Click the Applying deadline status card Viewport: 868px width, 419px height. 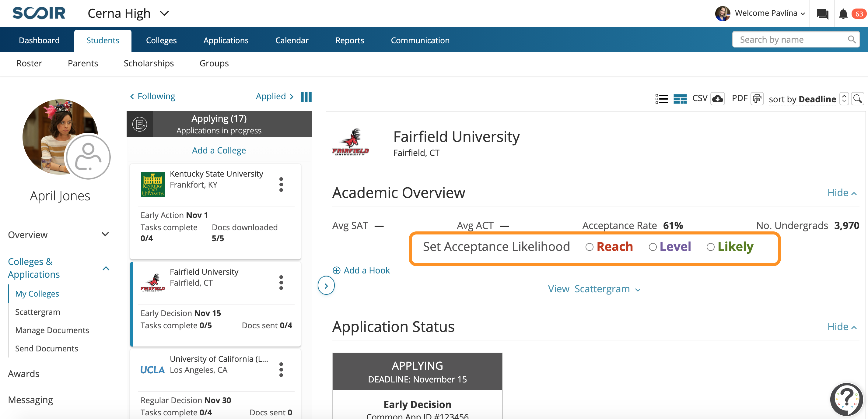417,371
